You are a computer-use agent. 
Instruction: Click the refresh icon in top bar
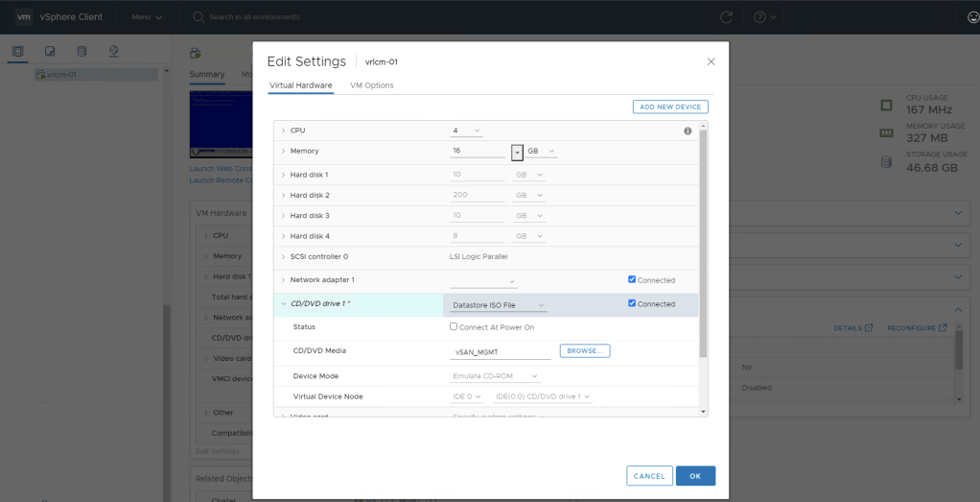727,17
